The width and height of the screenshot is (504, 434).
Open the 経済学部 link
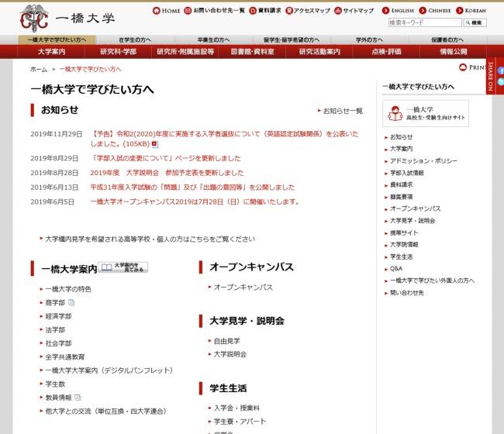[58, 316]
